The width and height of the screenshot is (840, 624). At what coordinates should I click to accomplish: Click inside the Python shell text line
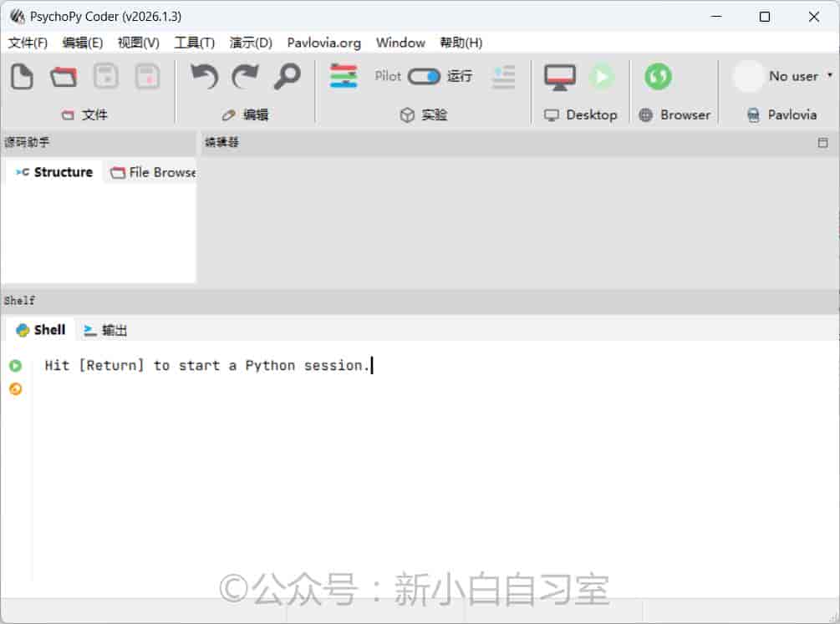[x=207, y=366]
